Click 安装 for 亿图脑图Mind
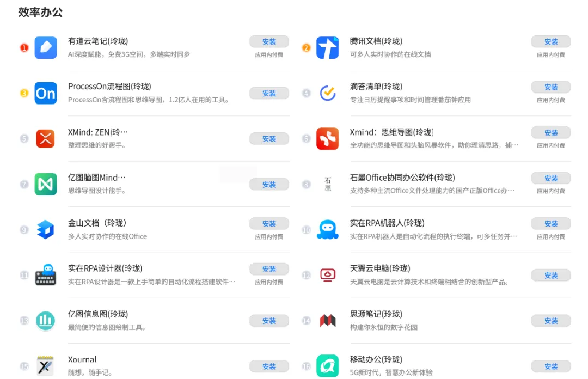The width and height of the screenshot is (588, 379). click(x=269, y=185)
